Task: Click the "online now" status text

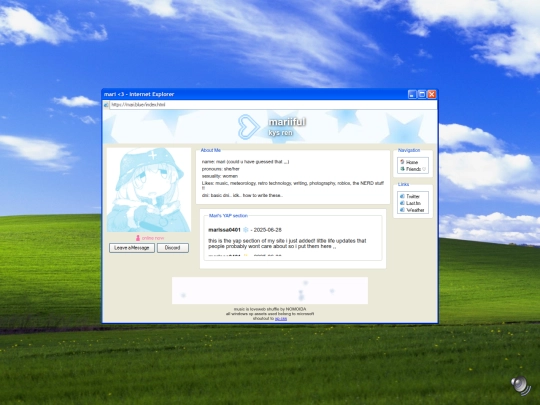Action: [153, 238]
